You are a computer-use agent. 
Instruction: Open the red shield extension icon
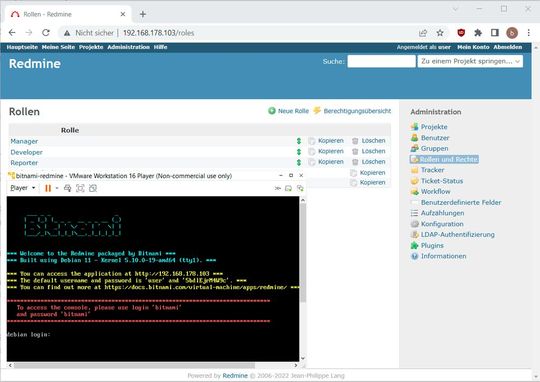(x=461, y=33)
